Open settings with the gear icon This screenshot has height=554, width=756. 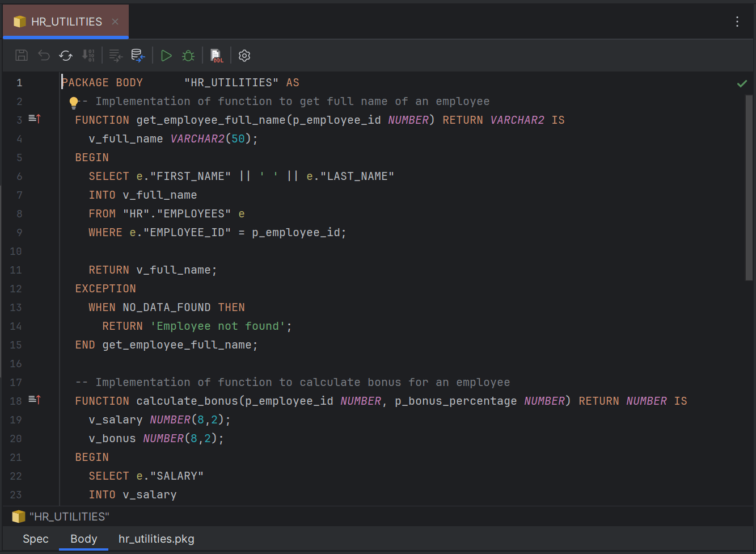(244, 55)
